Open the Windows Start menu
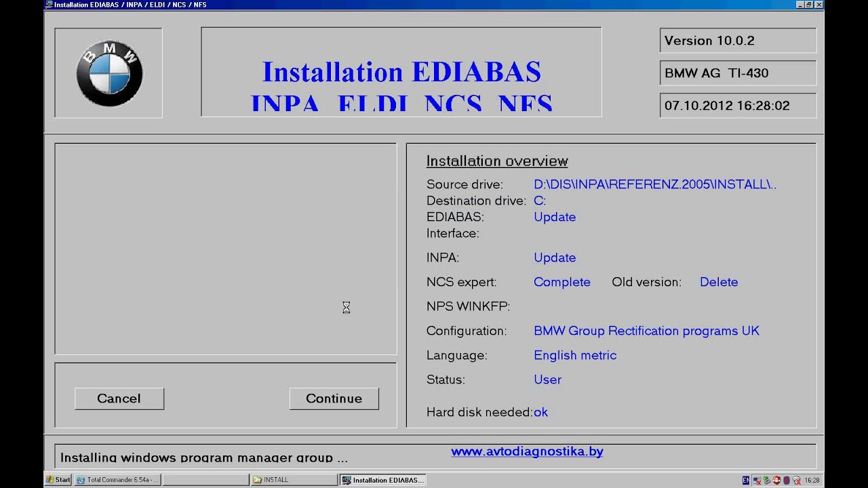The height and width of the screenshot is (488, 868). tap(58, 480)
